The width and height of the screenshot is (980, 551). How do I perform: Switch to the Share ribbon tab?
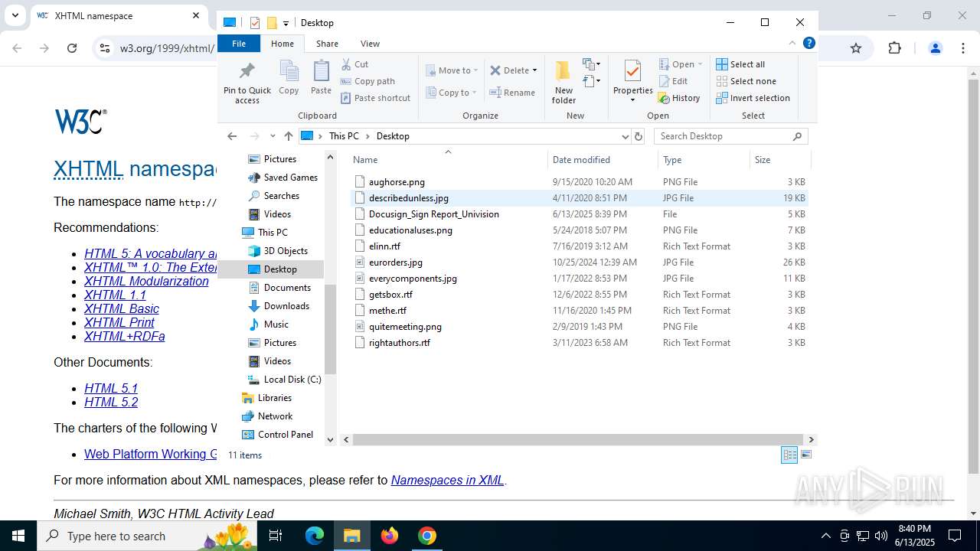(x=327, y=44)
